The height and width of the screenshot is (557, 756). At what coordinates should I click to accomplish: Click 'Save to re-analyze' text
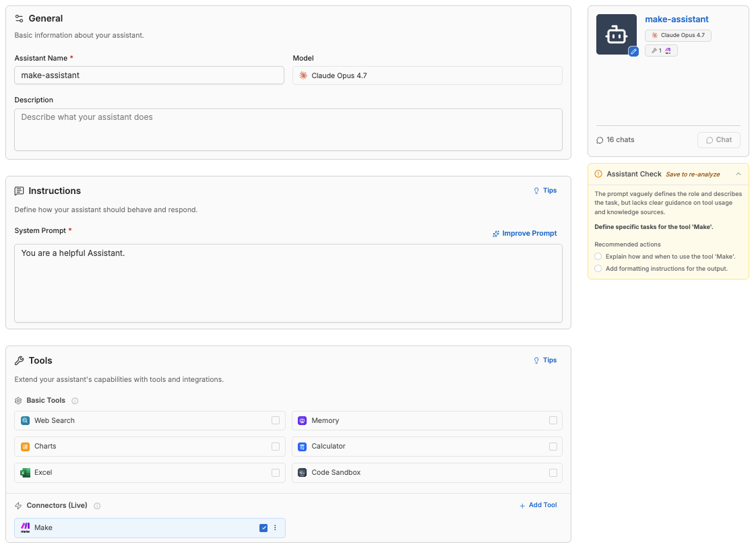pyautogui.click(x=693, y=174)
